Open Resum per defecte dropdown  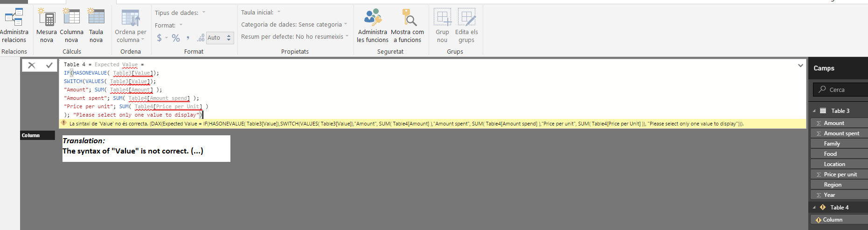click(x=295, y=36)
